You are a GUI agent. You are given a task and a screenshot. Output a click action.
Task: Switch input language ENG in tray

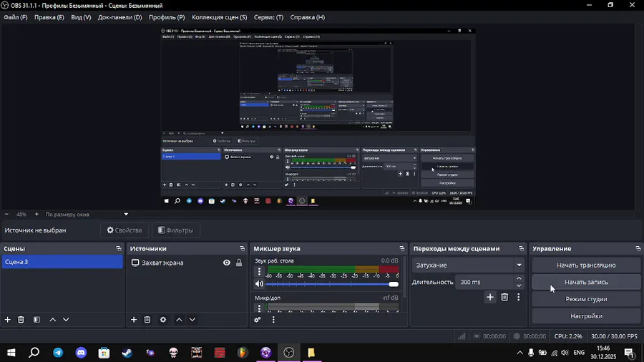[x=579, y=353]
